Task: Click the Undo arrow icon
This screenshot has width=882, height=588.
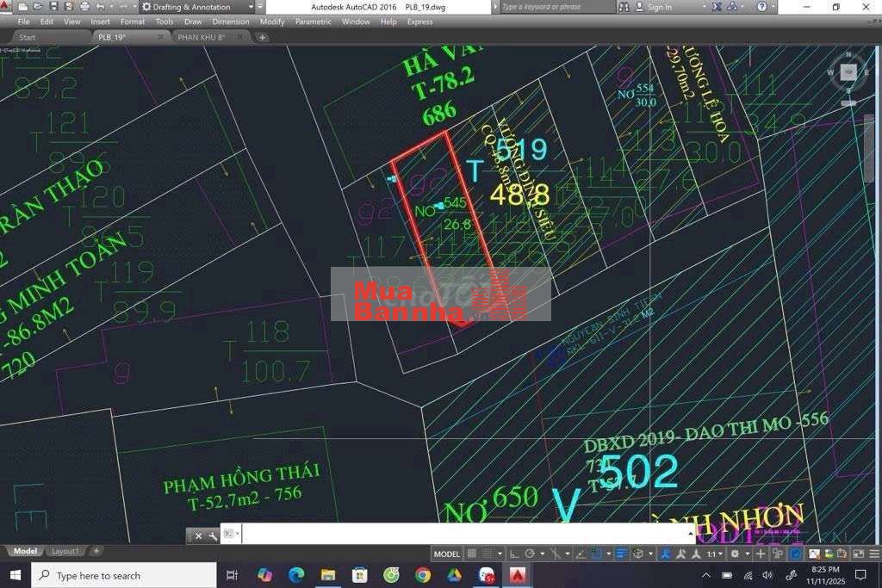Action: pyautogui.click(x=100, y=7)
